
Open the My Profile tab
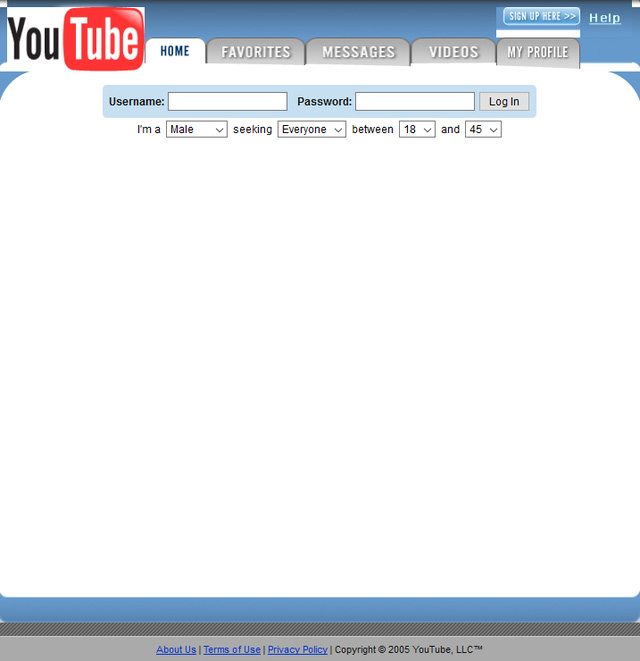538,52
